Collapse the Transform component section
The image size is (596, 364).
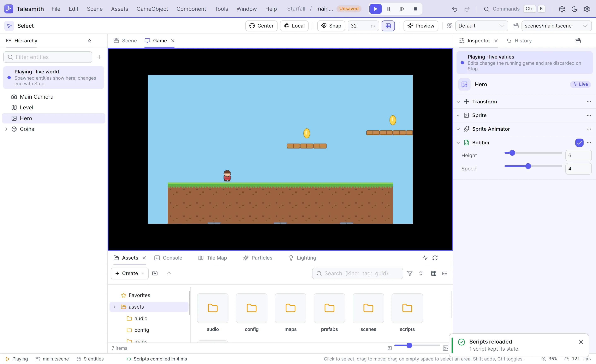pyautogui.click(x=458, y=102)
